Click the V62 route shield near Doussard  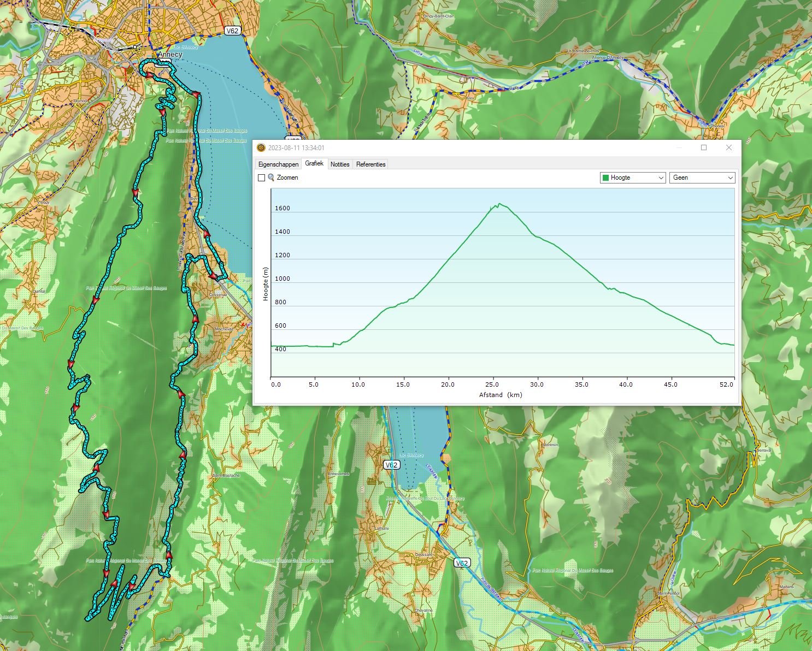[x=462, y=563]
